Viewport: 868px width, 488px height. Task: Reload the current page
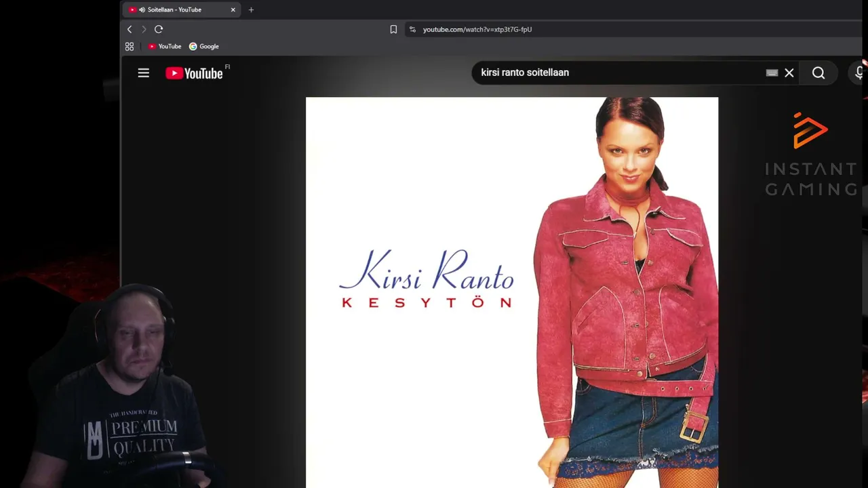[159, 29]
